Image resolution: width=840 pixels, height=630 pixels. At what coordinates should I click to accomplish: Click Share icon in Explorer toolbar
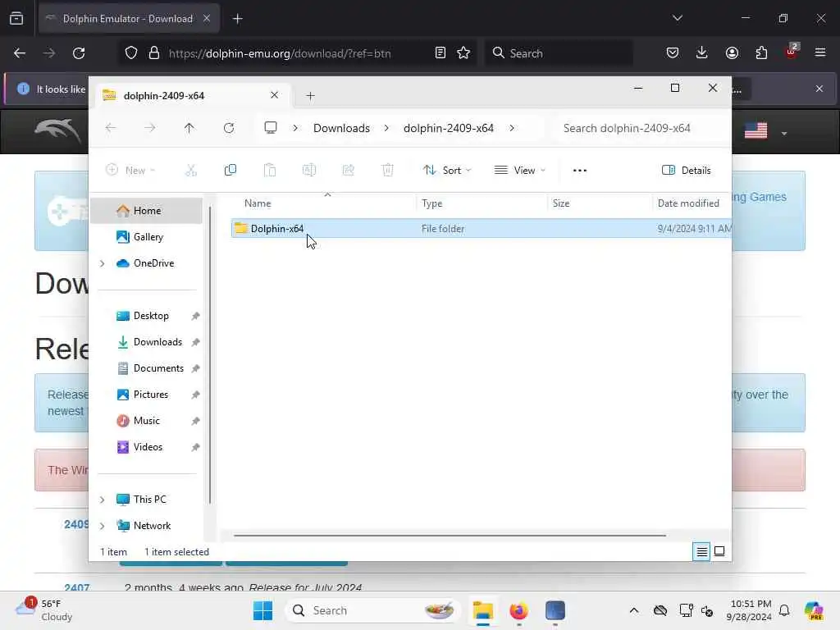pos(348,171)
